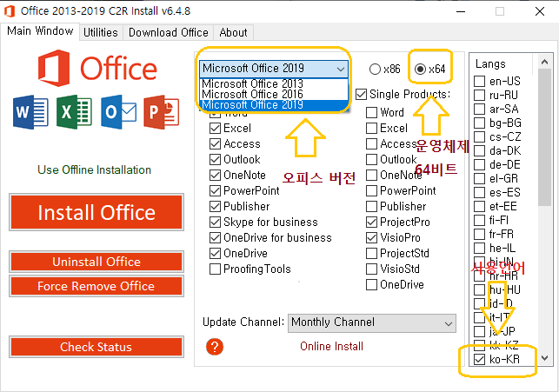The image size is (559, 392).
Task: Click the Langs list scroll down arrow
Action: 544,358
